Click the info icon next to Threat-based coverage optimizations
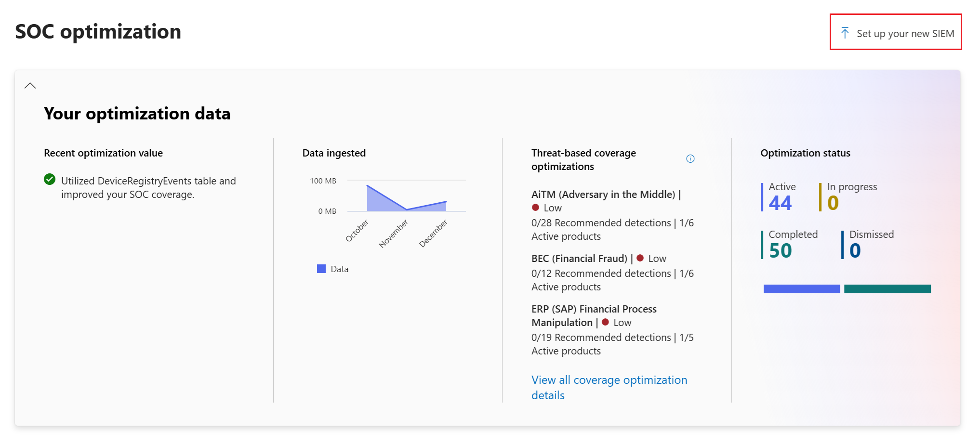 click(x=690, y=158)
